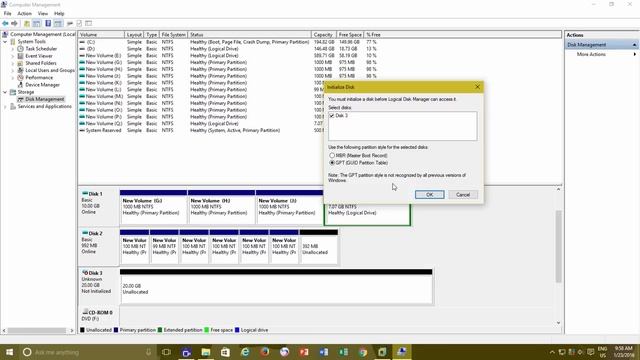
Task: Select Performance in the tree
Action: 39,78
